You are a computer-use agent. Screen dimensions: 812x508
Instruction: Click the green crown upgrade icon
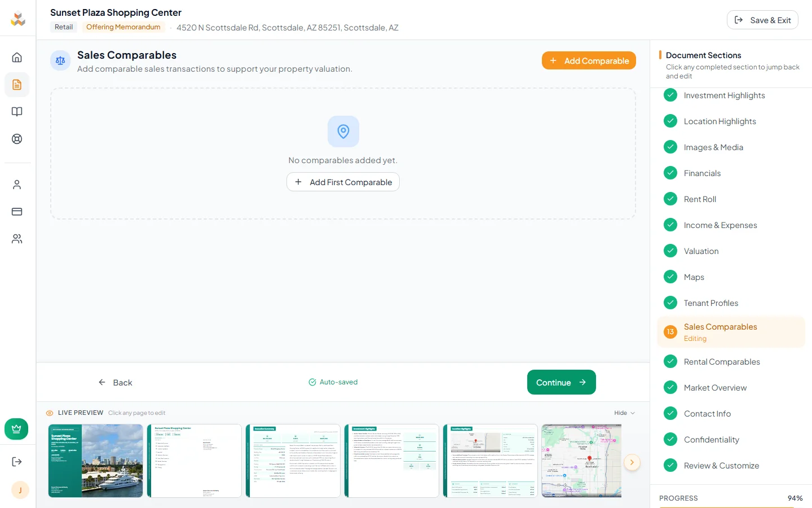point(16,429)
